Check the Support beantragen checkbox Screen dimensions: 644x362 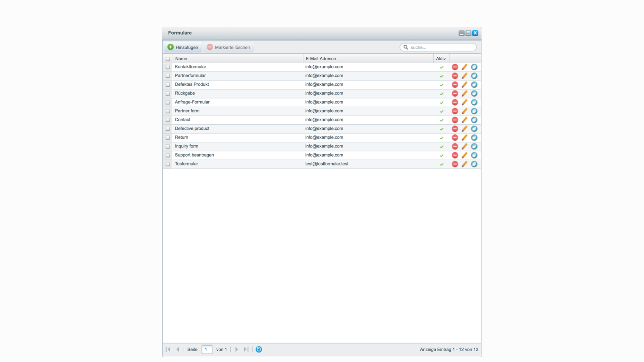[168, 155]
